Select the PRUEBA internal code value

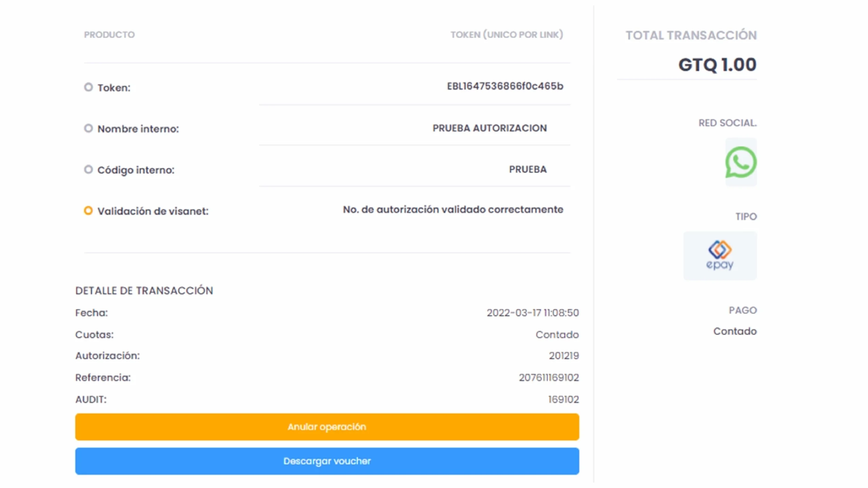click(x=528, y=169)
